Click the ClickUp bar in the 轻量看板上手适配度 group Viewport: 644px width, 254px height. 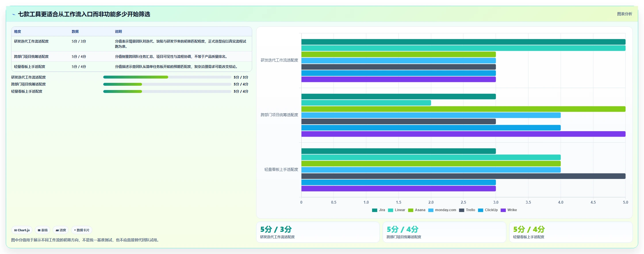tap(398, 182)
